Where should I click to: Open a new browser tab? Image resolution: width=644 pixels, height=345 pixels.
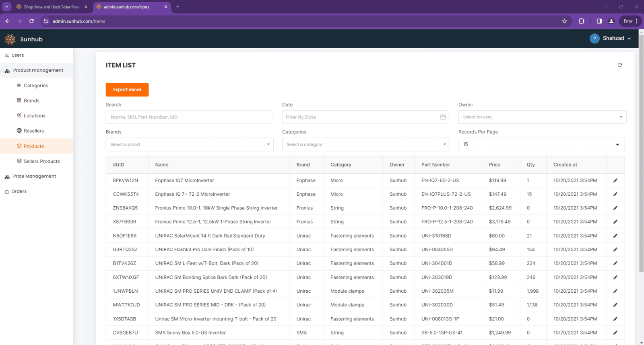click(178, 7)
